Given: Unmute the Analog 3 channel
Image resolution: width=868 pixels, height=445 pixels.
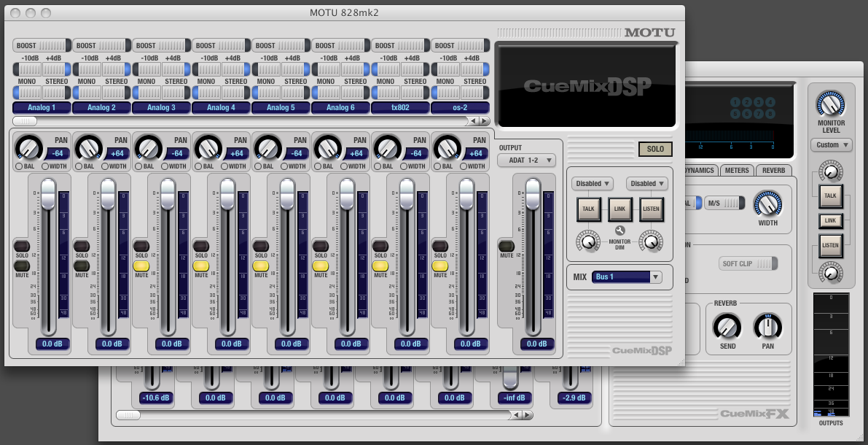Looking at the screenshot, I should [141, 266].
